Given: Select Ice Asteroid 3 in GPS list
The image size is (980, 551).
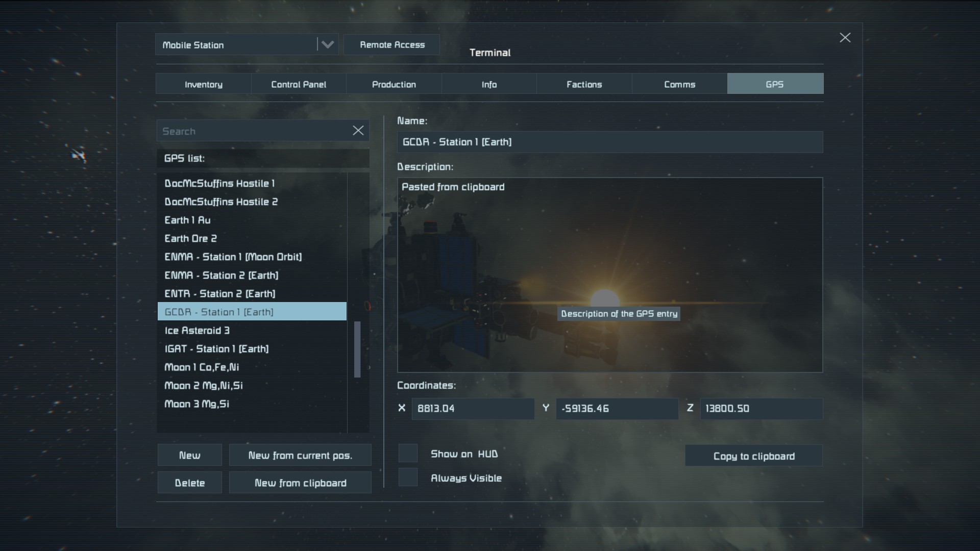Looking at the screenshot, I should point(197,331).
